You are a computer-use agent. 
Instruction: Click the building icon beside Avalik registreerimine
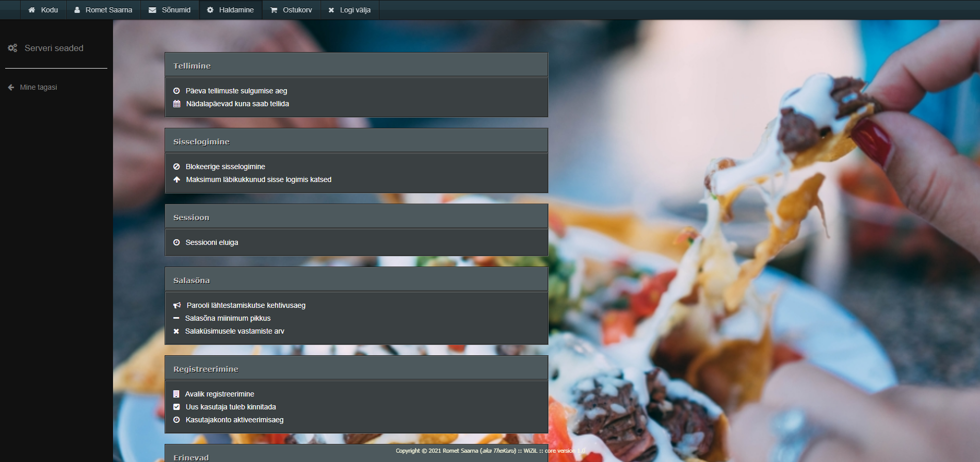pos(176,394)
